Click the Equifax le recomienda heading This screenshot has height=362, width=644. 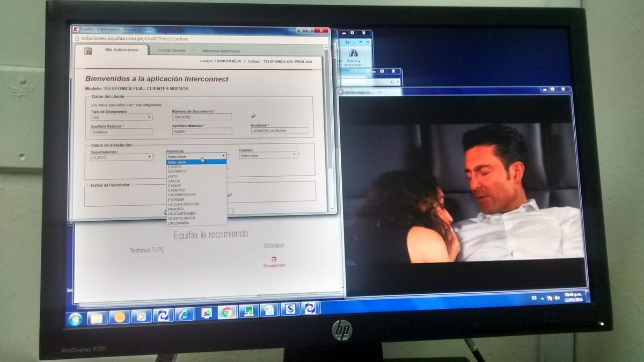211,234
